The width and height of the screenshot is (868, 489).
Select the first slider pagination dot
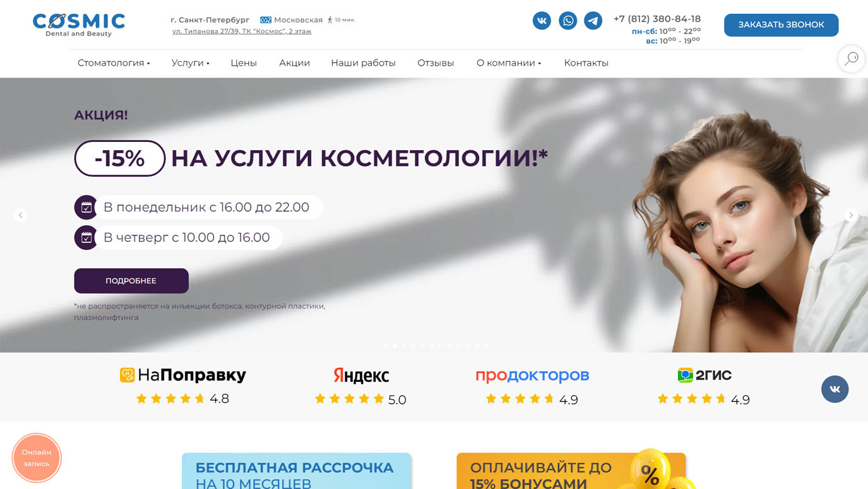click(x=386, y=346)
